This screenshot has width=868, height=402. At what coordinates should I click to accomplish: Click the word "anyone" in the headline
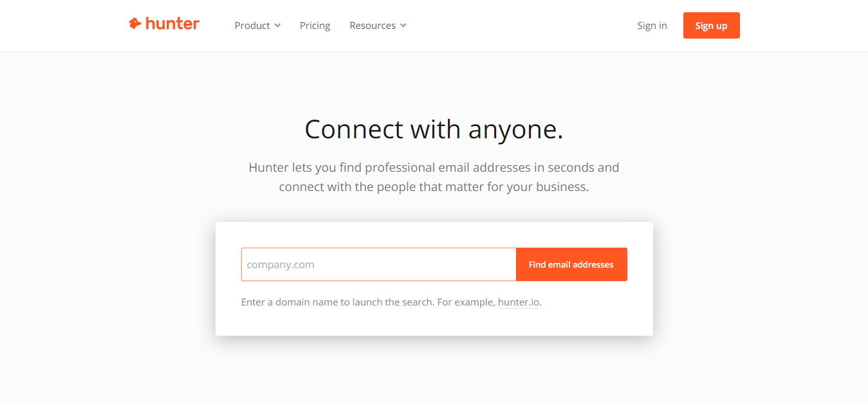coord(512,129)
